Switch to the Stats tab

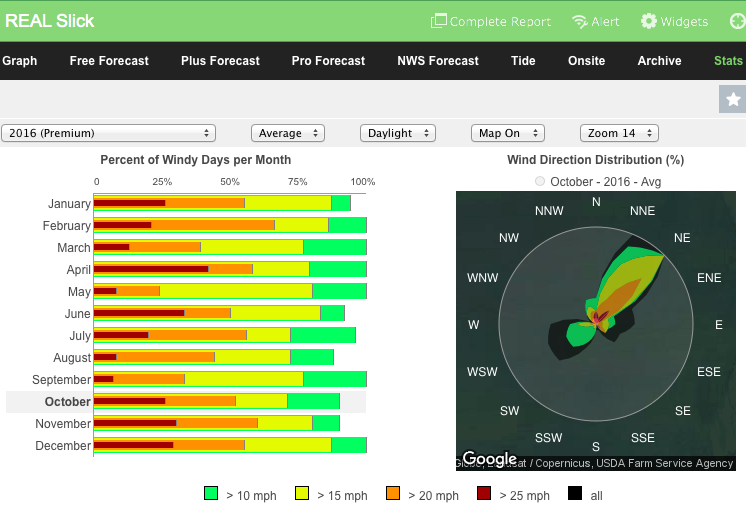728,61
